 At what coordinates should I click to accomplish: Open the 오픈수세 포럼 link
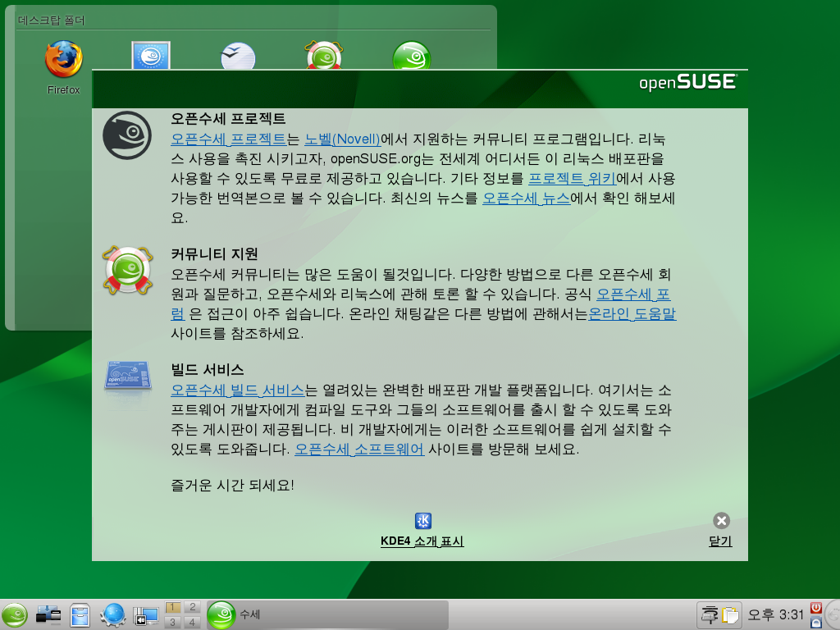[633, 294]
